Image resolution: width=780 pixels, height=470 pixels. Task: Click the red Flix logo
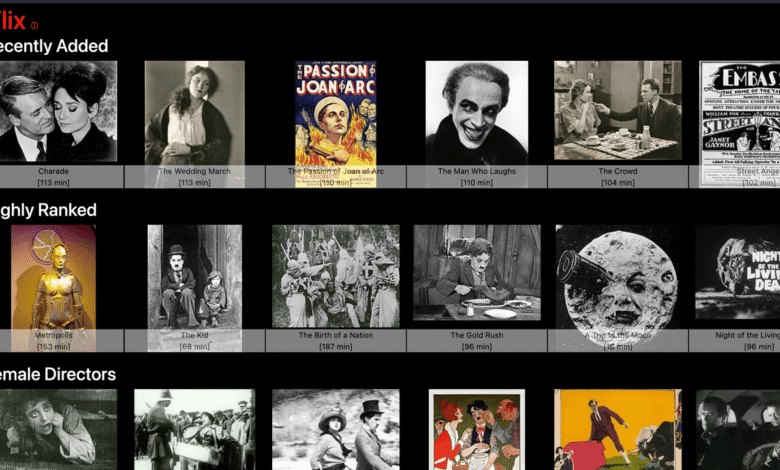(x=12, y=19)
